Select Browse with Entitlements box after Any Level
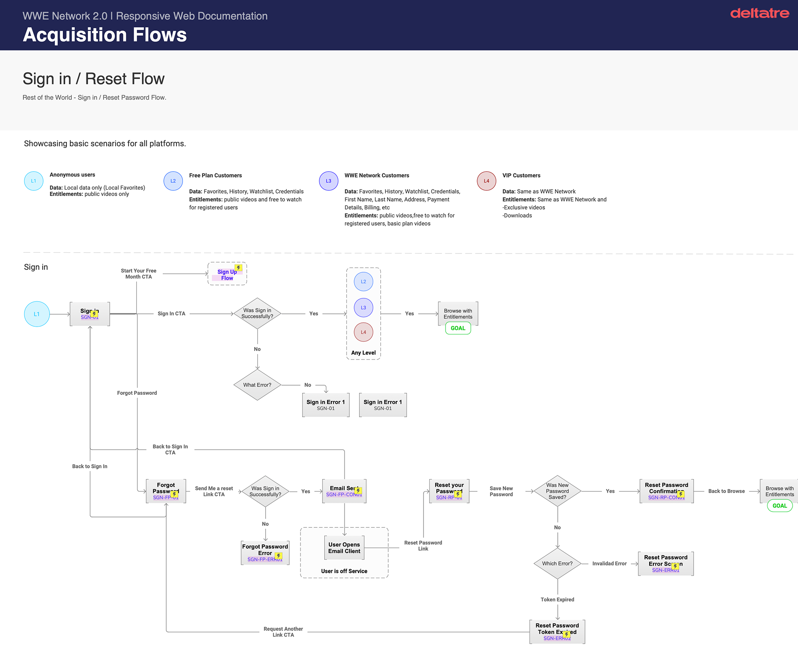 pyautogui.click(x=458, y=314)
